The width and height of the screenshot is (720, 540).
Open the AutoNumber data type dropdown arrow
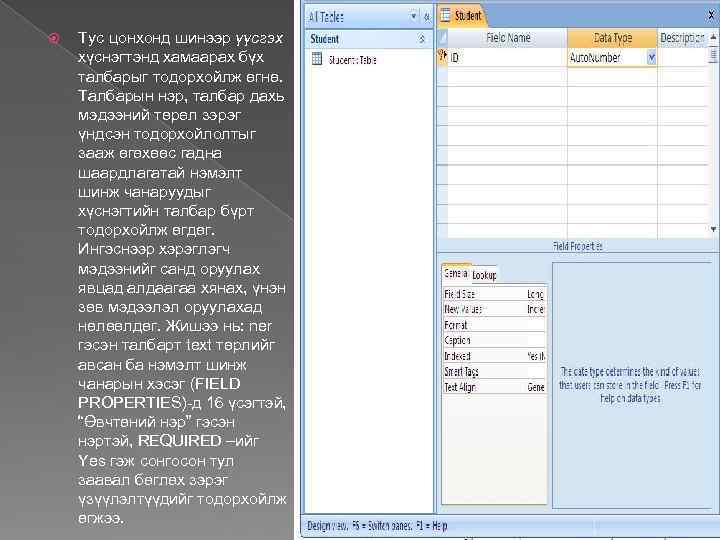[651, 58]
